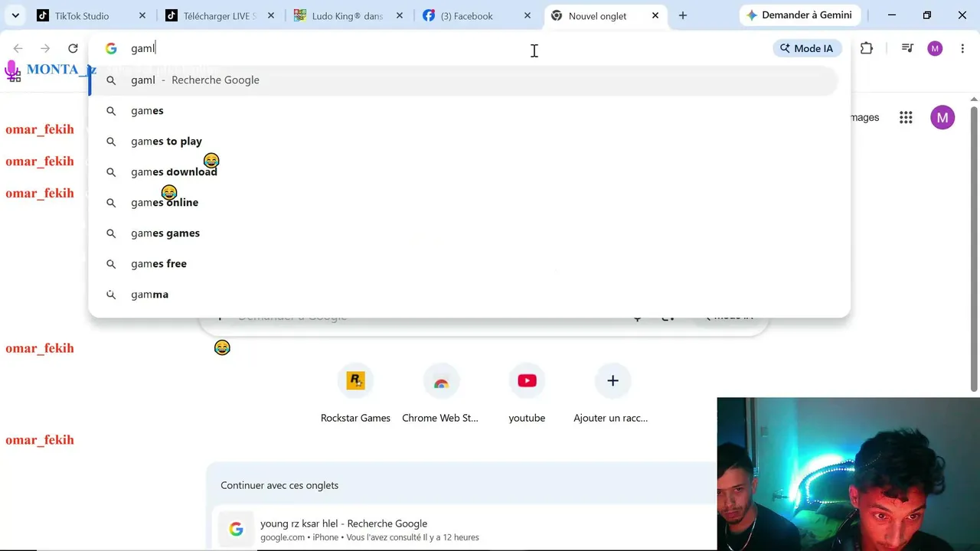Click the Google G icon in the address bar

coord(111,48)
